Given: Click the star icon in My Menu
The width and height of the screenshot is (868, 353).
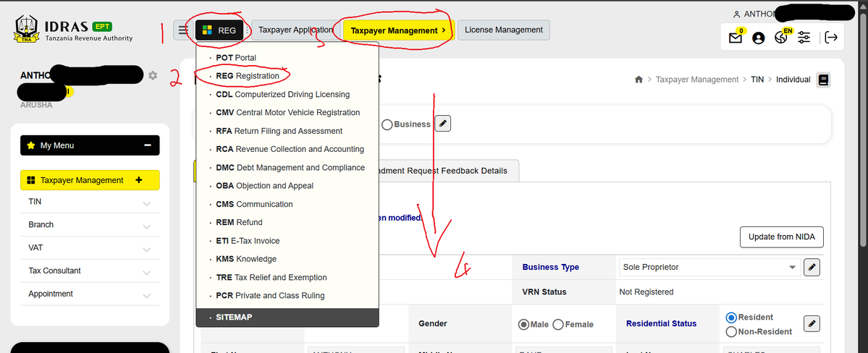Looking at the screenshot, I should (x=31, y=145).
